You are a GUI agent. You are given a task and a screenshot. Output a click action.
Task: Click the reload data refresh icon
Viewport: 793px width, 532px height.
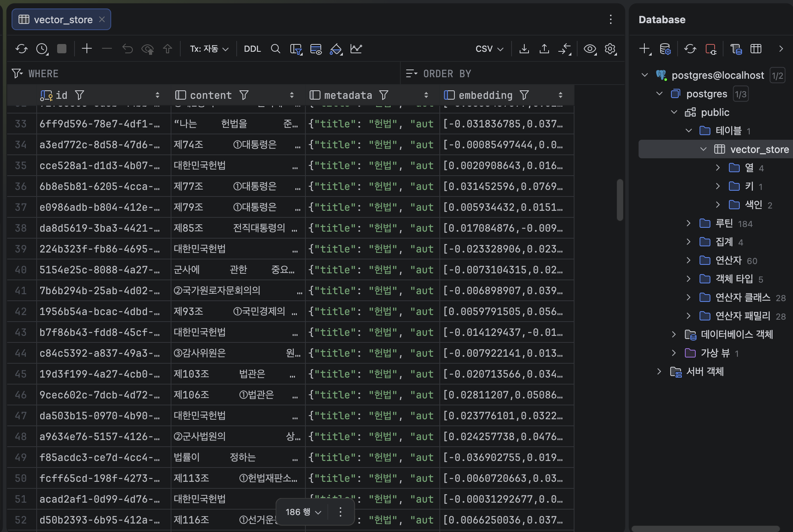(x=22, y=49)
